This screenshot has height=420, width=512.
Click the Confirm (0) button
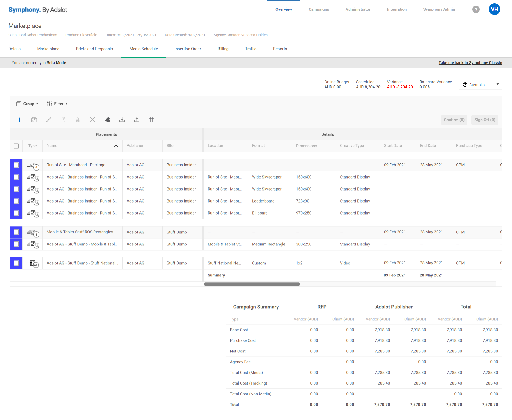[454, 120]
